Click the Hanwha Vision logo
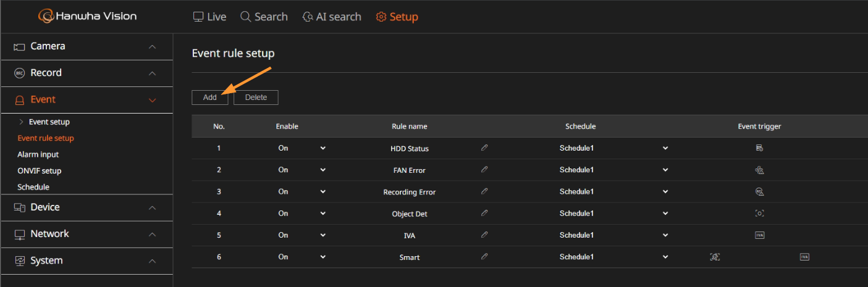The width and height of the screenshot is (868, 287). pyautogui.click(x=87, y=16)
